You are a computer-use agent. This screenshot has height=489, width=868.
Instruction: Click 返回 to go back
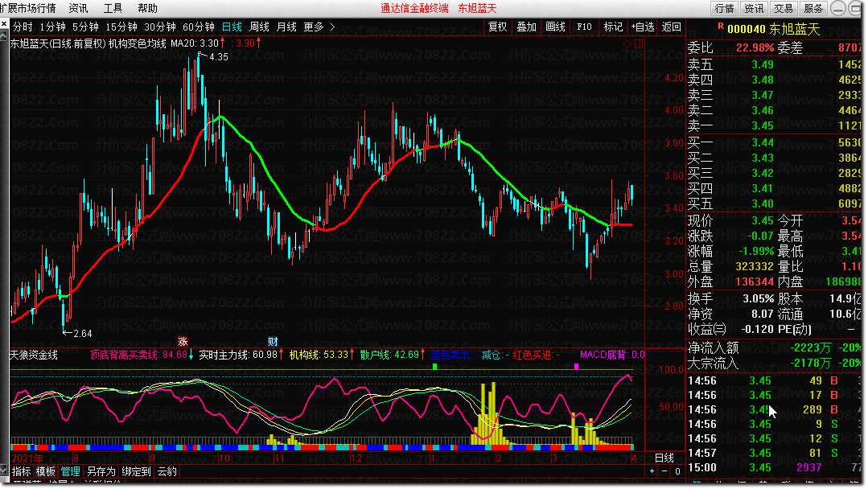click(672, 27)
